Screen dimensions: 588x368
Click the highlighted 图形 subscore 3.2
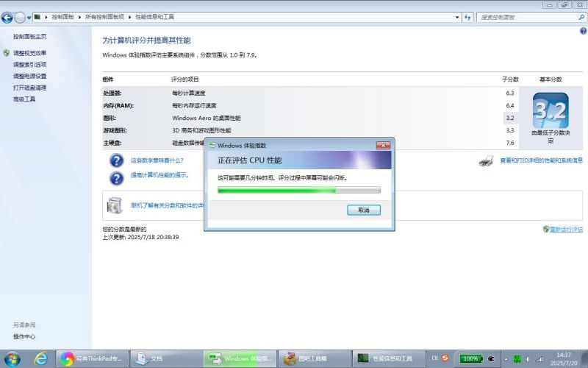[x=509, y=118]
